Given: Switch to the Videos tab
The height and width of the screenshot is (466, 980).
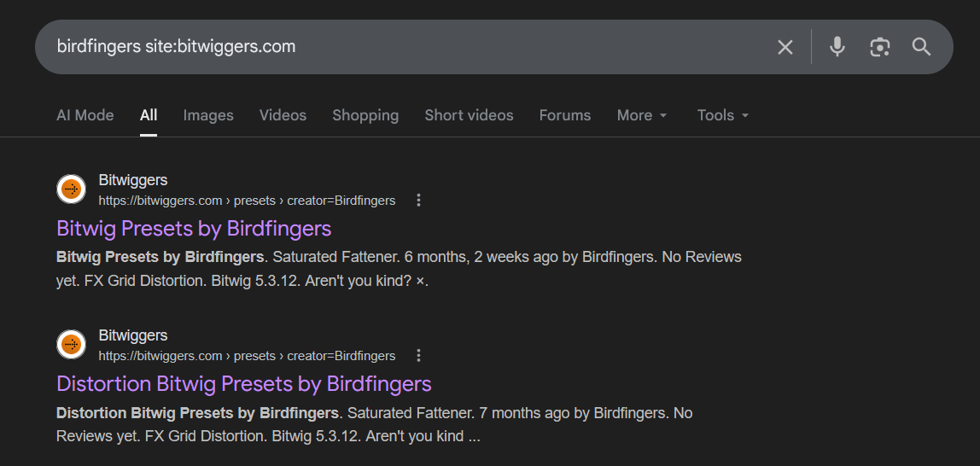Looking at the screenshot, I should 283,115.
